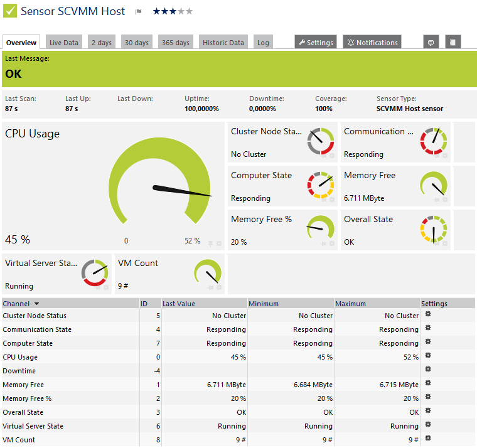
Task: Click the gear icon on Communication State gauge
Action: pos(445,156)
